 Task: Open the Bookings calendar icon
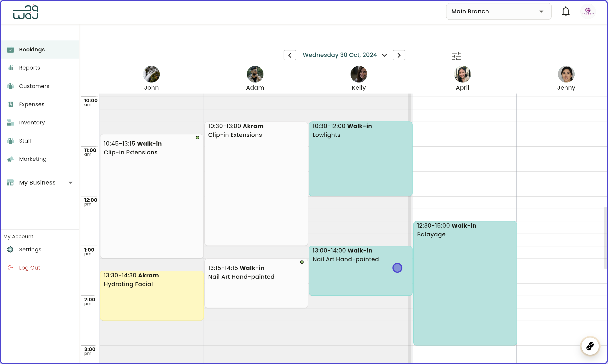(x=10, y=50)
